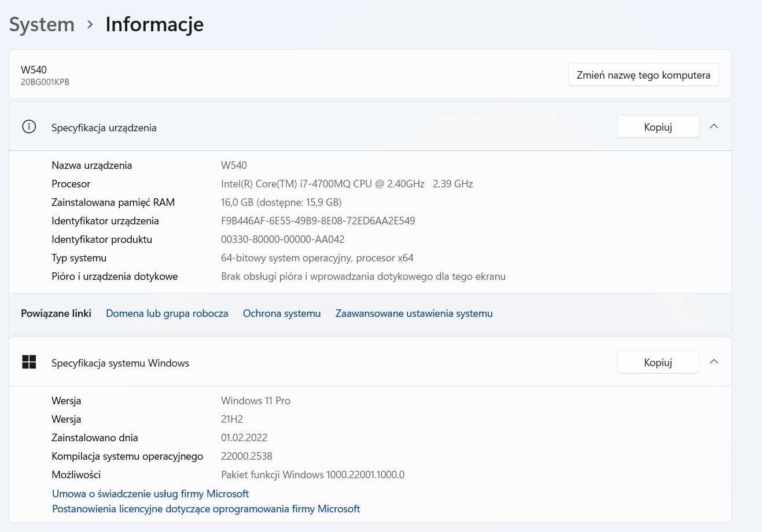Click the info icon beside Specyfikacja urządzenia
The width and height of the screenshot is (762, 532).
click(29, 127)
